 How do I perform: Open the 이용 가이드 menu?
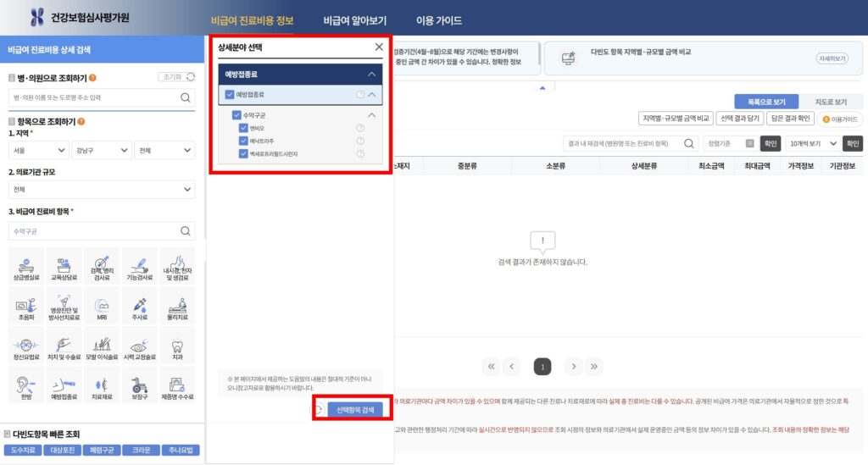pos(439,20)
